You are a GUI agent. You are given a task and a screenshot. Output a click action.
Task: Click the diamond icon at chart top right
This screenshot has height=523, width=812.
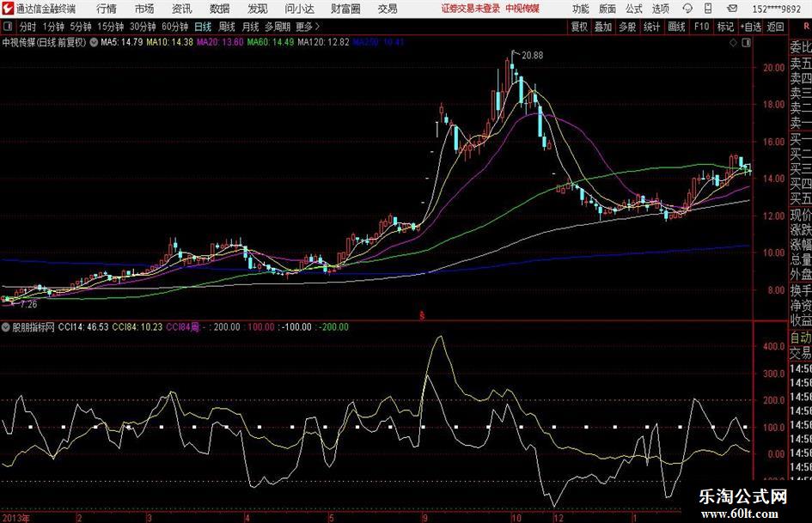733,43
